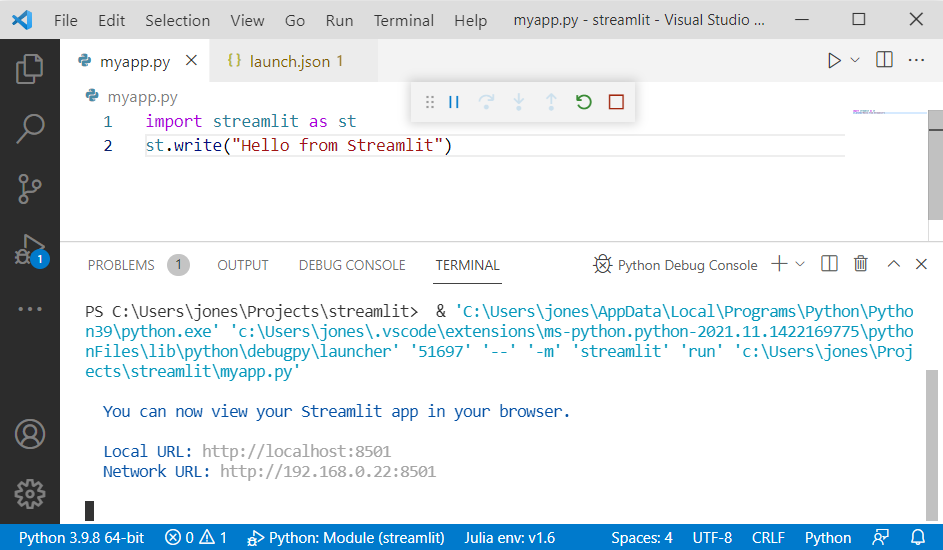Open the Search view icon
Viewport: 943px width, 550px height.
coord(29,129)
